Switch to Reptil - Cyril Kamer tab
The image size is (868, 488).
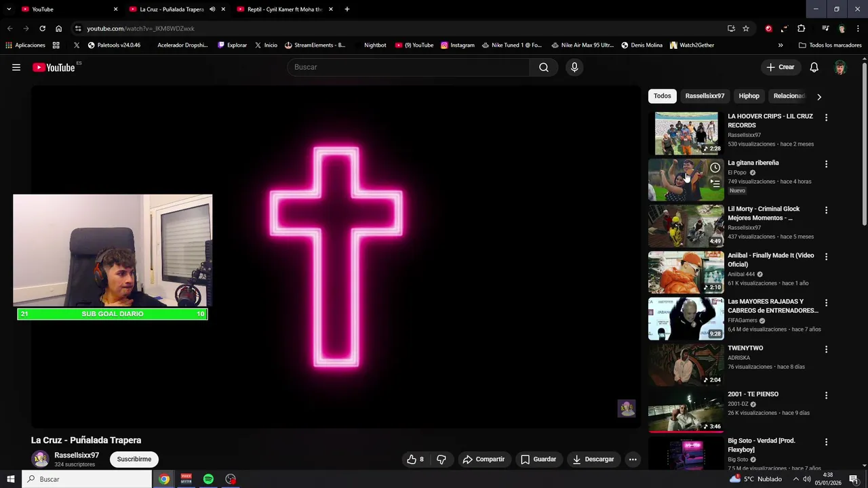283,9
